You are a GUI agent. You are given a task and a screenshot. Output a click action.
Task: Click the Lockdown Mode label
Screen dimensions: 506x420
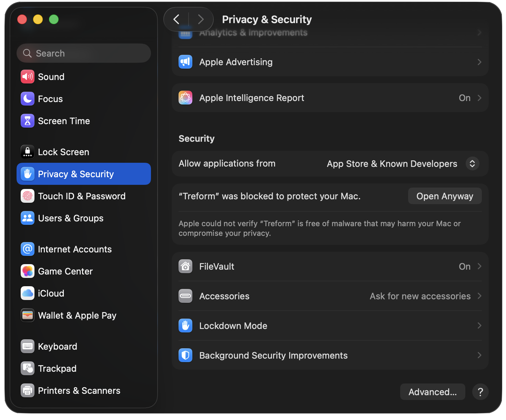click(x=233, y=326)
